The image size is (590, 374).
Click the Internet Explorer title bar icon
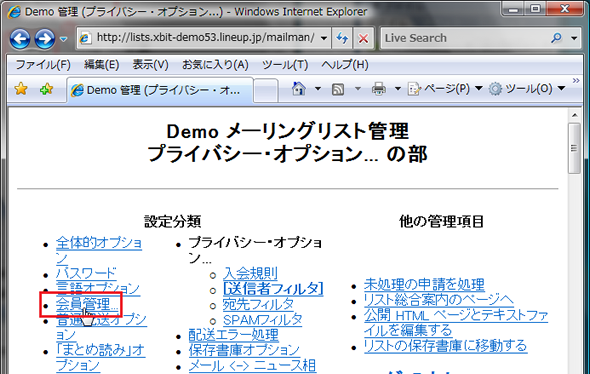(x=14, y=12)
